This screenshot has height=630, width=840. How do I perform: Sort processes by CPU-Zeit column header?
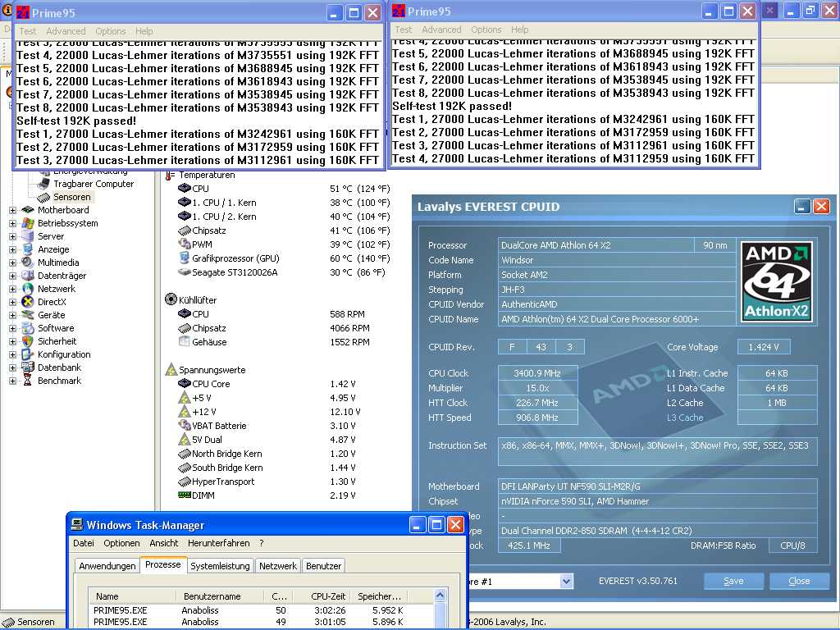click(321, 596)
